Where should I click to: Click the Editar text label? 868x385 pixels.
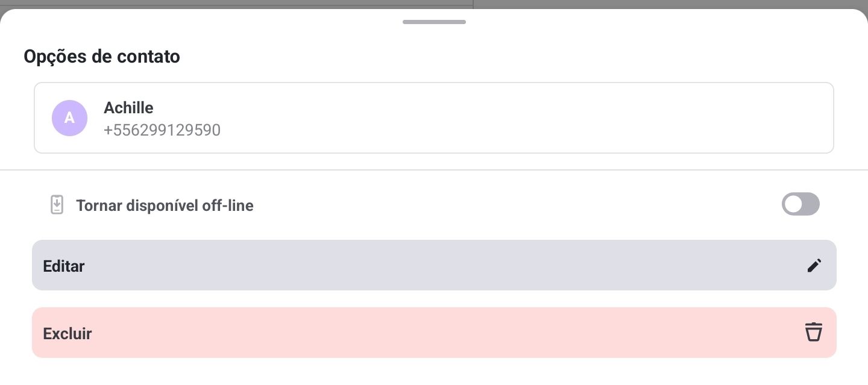64,266
